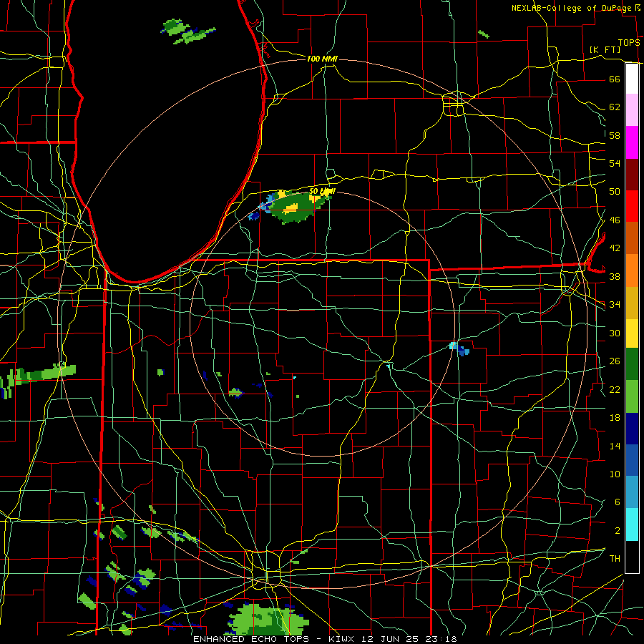The width and height of the screenshot is (644, 644).
Task: Select the magenta legend swatch
Action: (632, 142)
